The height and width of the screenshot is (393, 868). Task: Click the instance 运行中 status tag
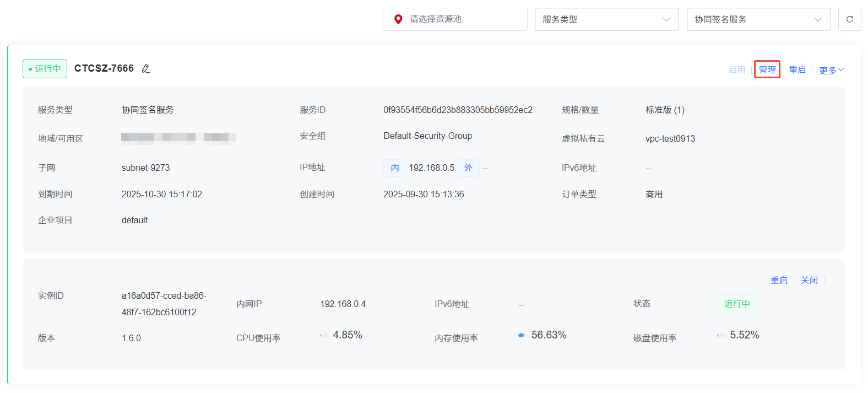(737, 304)
